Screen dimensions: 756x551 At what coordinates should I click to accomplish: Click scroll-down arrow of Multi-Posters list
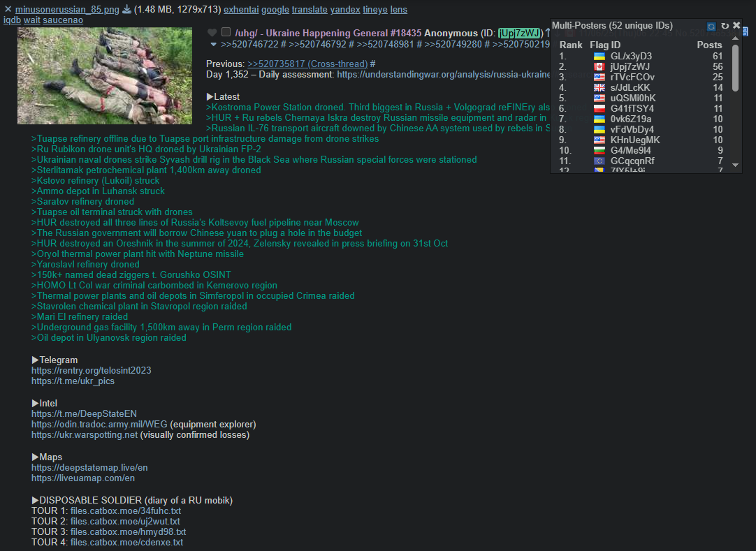coord(735,165)
